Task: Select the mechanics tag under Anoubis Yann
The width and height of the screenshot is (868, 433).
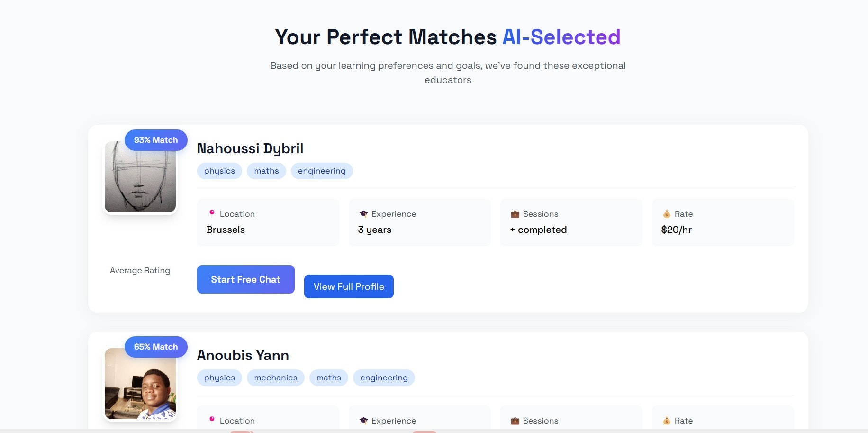Action: click(x=276, y=378)
